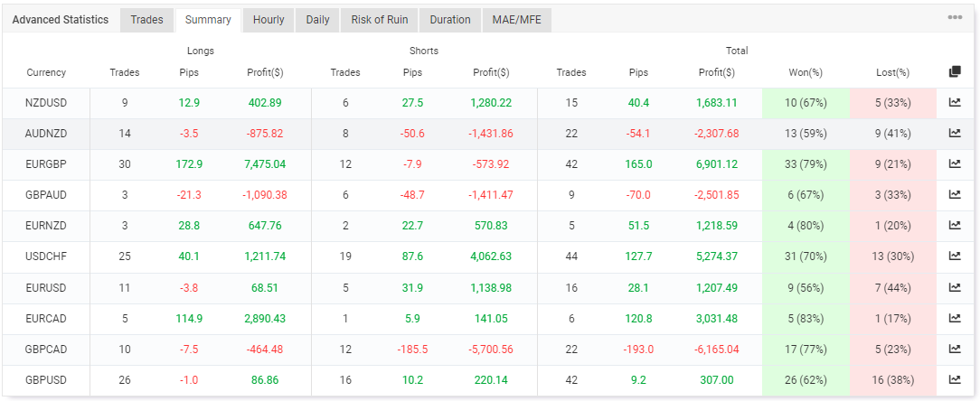Select the EURUSD currency cell

(46, 287)
